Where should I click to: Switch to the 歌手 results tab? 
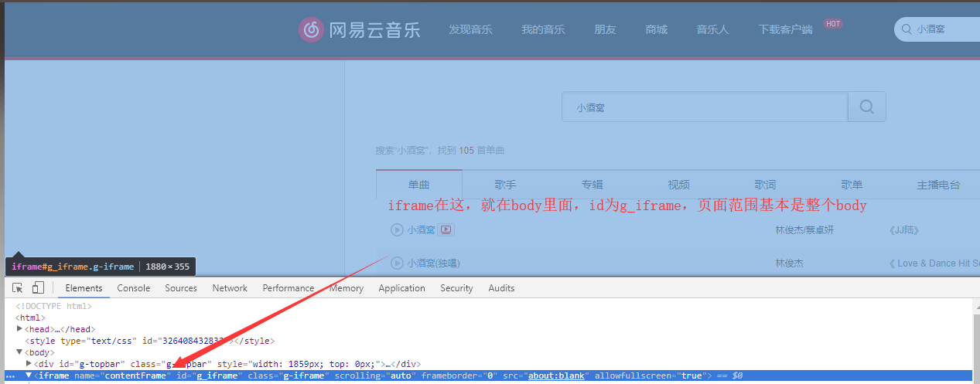pos(505,185)
